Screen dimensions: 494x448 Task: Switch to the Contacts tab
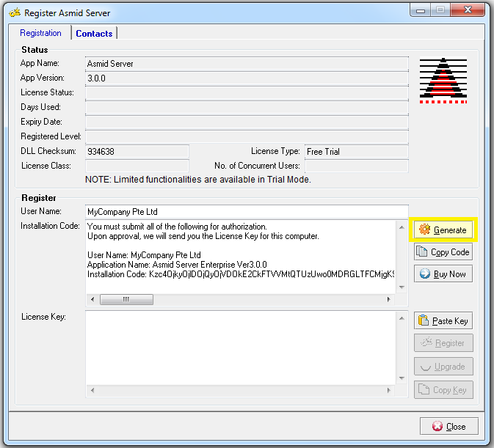click(x=94, y=33)
